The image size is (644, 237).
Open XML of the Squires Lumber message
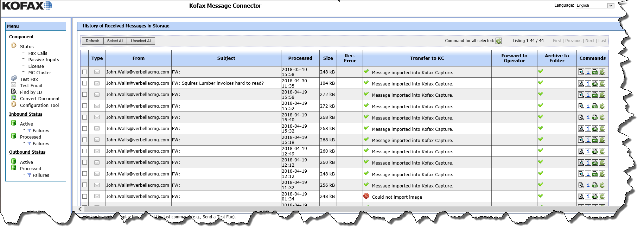(x=595, y=83)
